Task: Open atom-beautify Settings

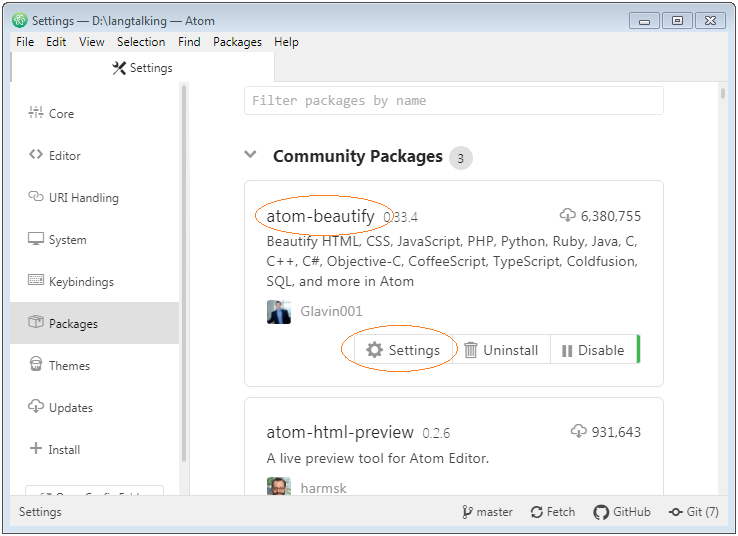Action: (403, 350)
